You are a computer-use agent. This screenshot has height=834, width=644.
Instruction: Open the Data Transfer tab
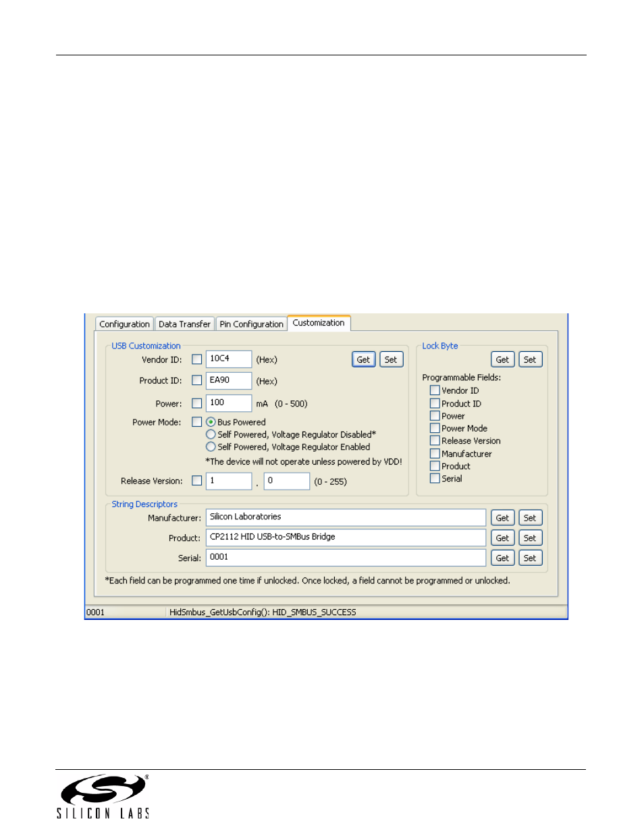pos(184,324)
